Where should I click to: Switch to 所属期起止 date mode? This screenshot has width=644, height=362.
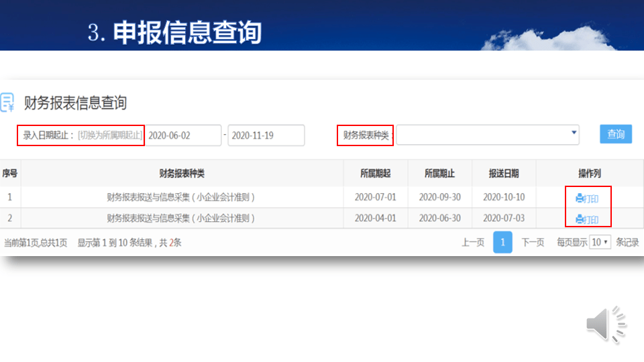coord(110,135)
